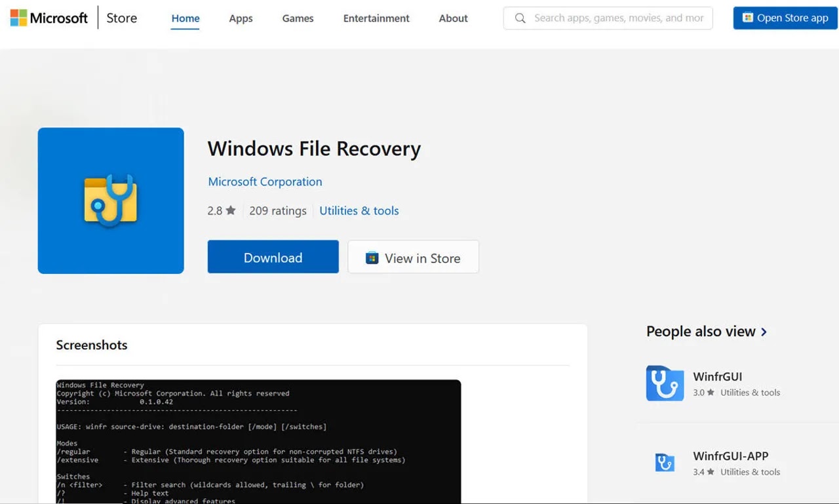Open the command-line screenshot thumbnail
This screenshot has height=504, width=839.
coord(258,441)
